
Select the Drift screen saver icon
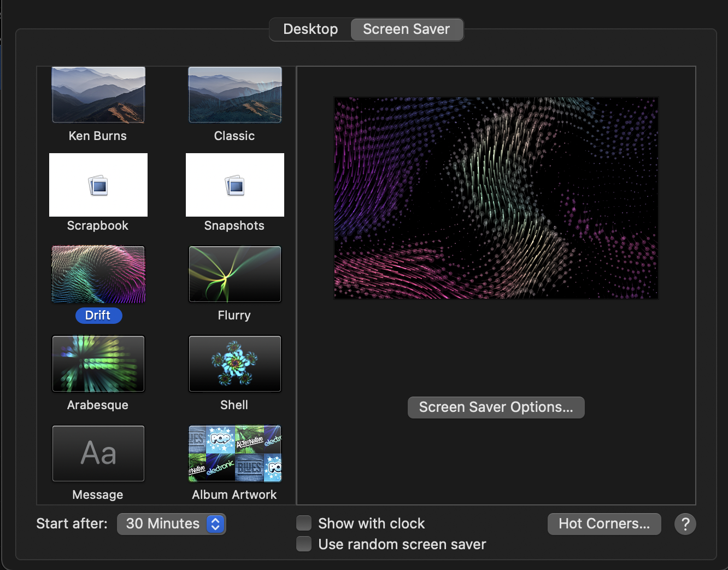click(98, 275)
